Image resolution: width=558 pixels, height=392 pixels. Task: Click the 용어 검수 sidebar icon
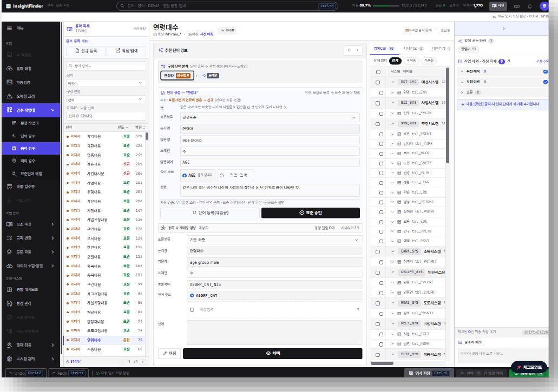(x=14, y=148)
